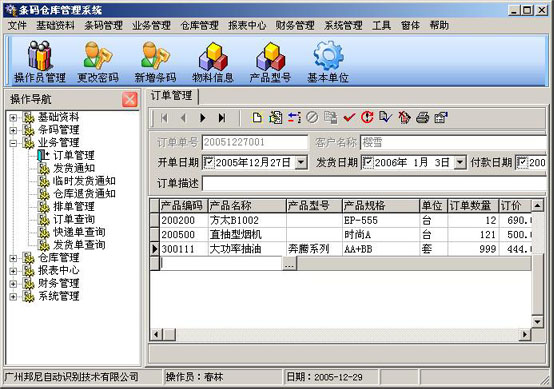Click the ellipsis browse button in grid
The width and height of the screenshot is (554, 389).
289,263
